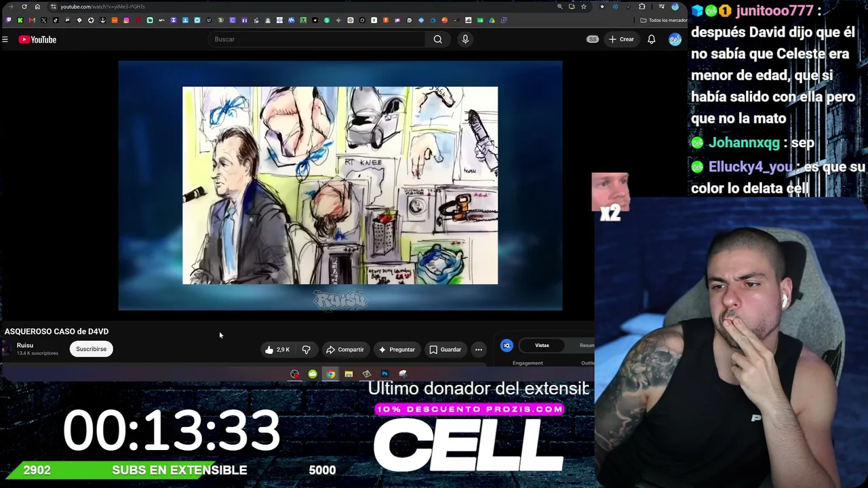Viewport: 868px width, 488px height.
Task: Open Photoshop from the taskbar
Action: point(384,374)
